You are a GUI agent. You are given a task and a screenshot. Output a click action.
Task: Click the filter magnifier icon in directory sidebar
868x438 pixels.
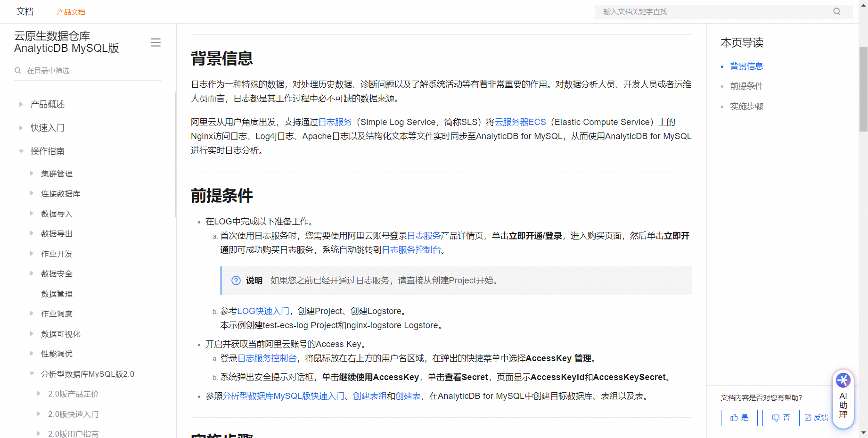(x=18, y=71)
